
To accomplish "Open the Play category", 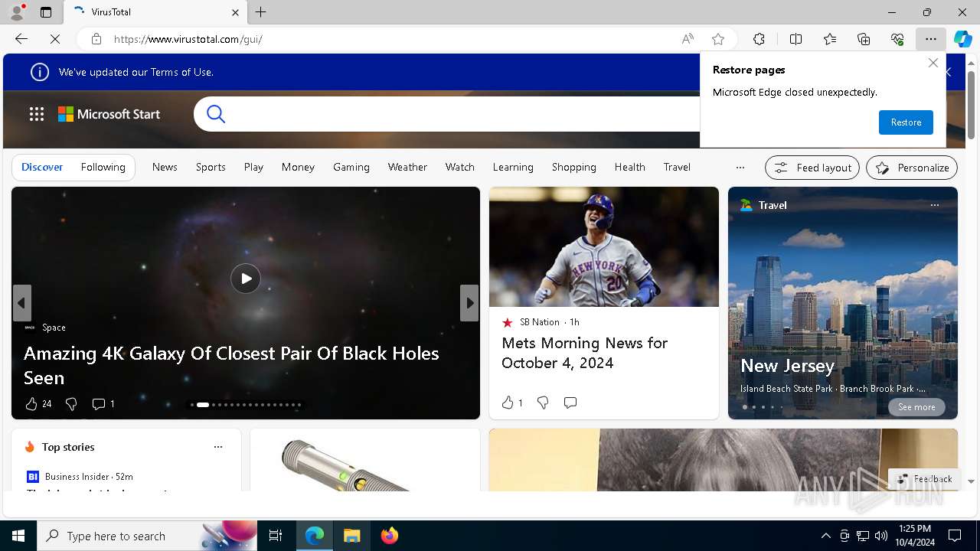I will coord(253,167).
